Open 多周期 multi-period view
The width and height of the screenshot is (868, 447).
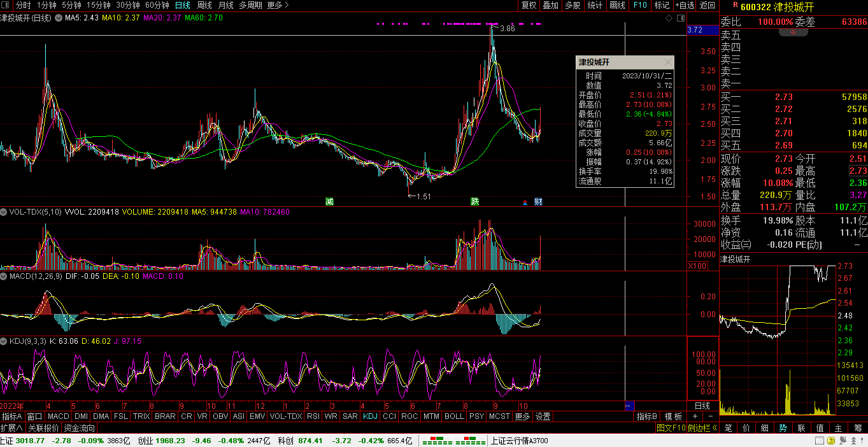(x=251, y=5)
